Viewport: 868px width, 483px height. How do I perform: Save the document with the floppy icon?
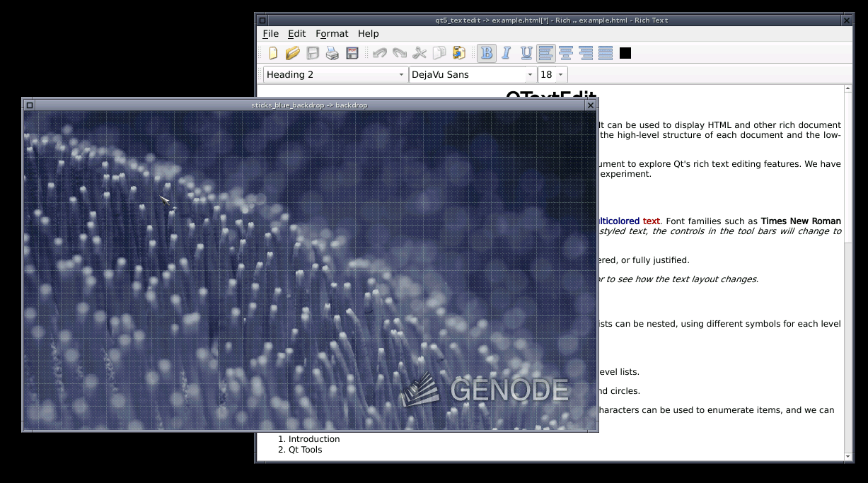tap(313, 53)
